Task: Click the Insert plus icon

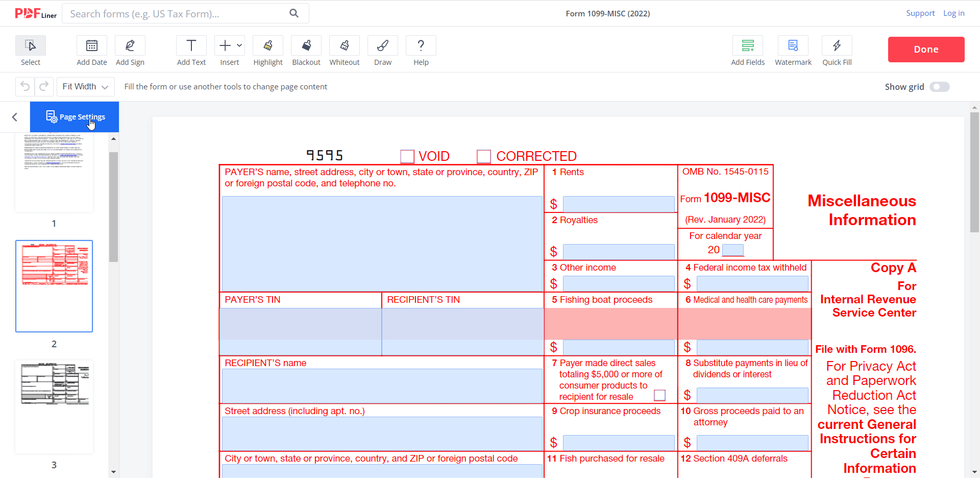Action: [225, 45]
